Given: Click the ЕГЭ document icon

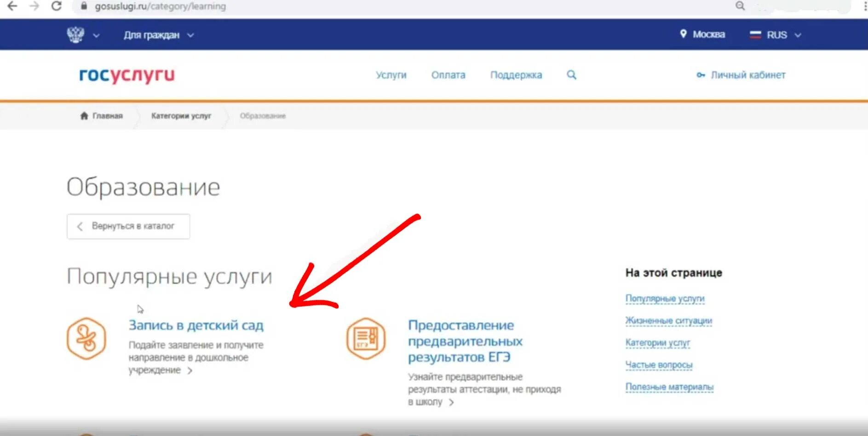Looking at the screenshot, I should coord(366,338).
